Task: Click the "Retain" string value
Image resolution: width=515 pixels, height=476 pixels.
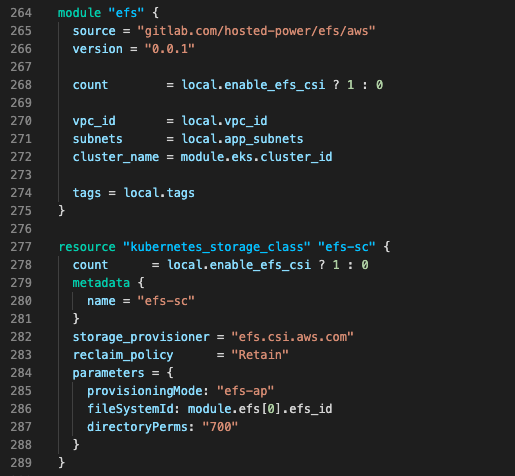Action: coord(260,355)
